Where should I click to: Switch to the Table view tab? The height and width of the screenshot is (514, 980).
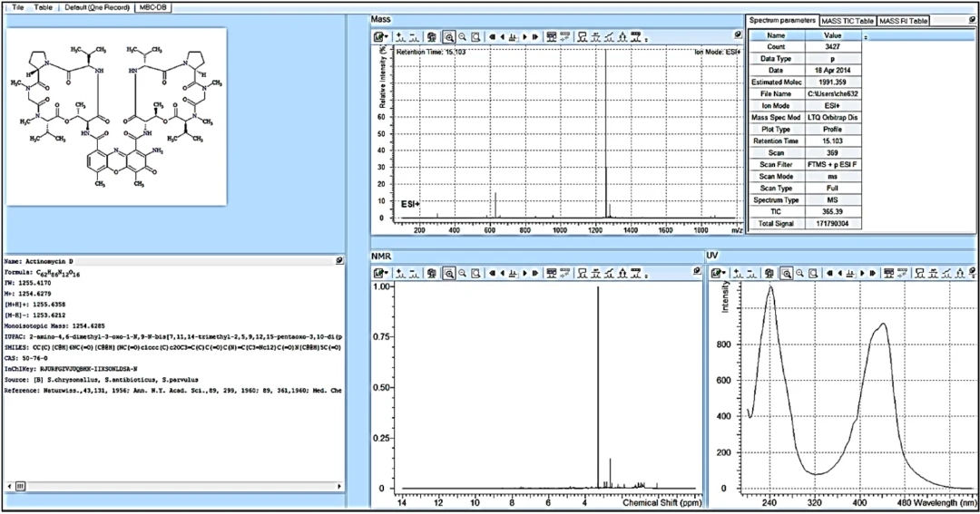coord(44,7)
